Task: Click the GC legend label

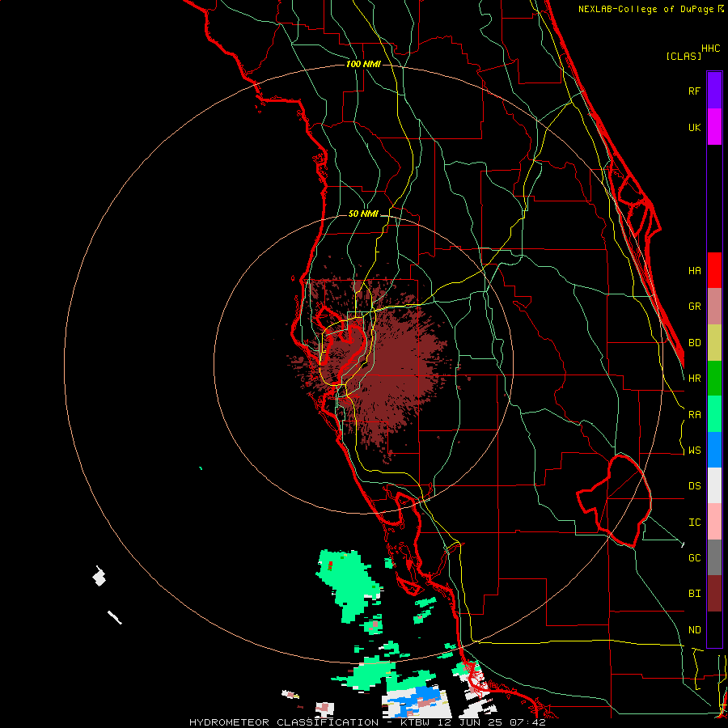Action: (x=694, y=558)
